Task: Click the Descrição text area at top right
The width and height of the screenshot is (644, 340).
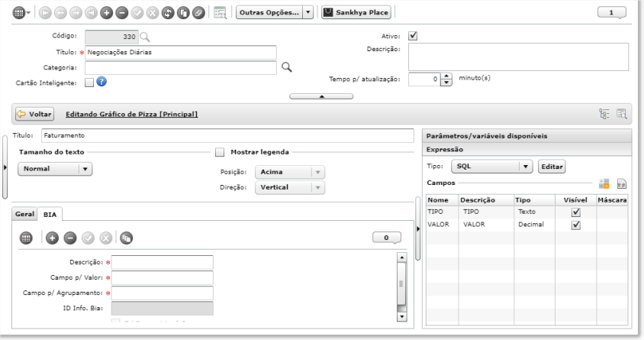Action: click(x=518, y=57)
